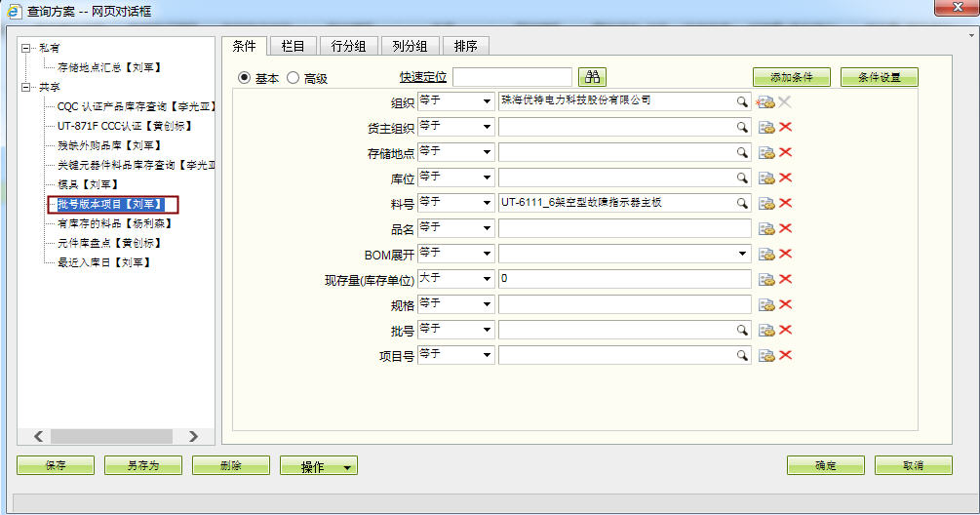Collapse the 私有 tree node
The image size is (980, 515).
(x=26, y=48)
